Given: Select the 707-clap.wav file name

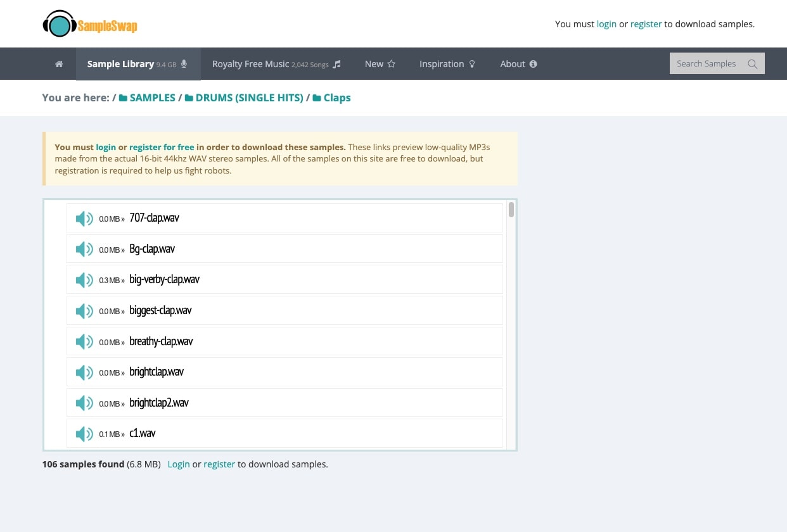Looking at the screenshot, I should 154,218.
